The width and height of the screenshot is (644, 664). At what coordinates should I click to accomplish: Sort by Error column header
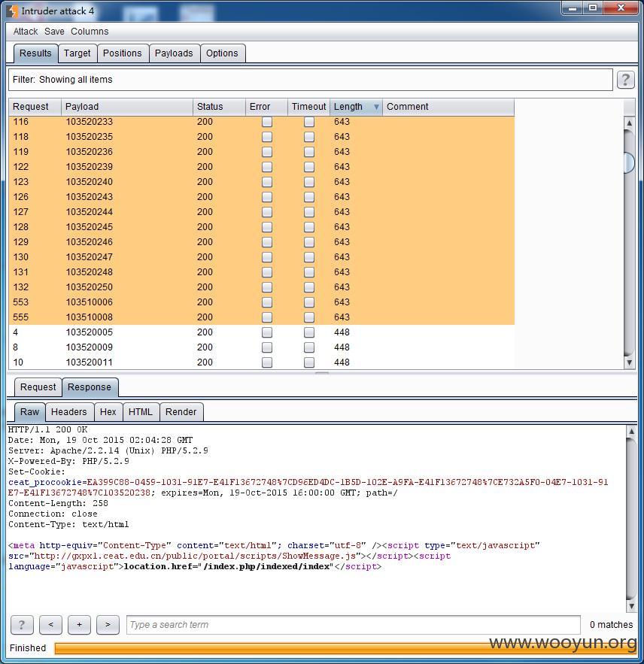267,107
